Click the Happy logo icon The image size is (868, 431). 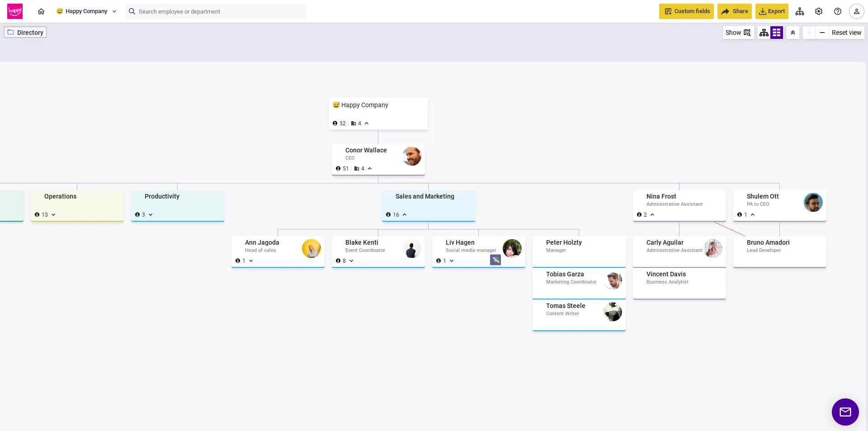15,11
